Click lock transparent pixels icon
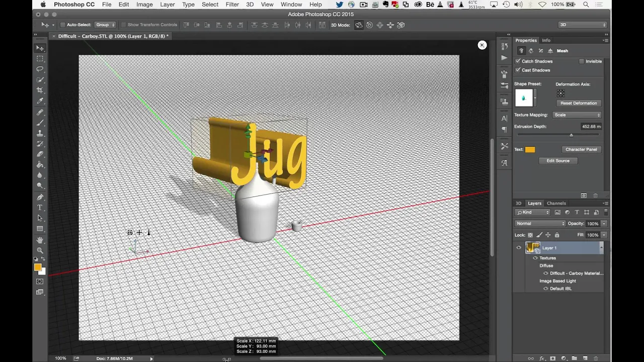The width and height of the screenshot is (644, 362). [531, 235]
